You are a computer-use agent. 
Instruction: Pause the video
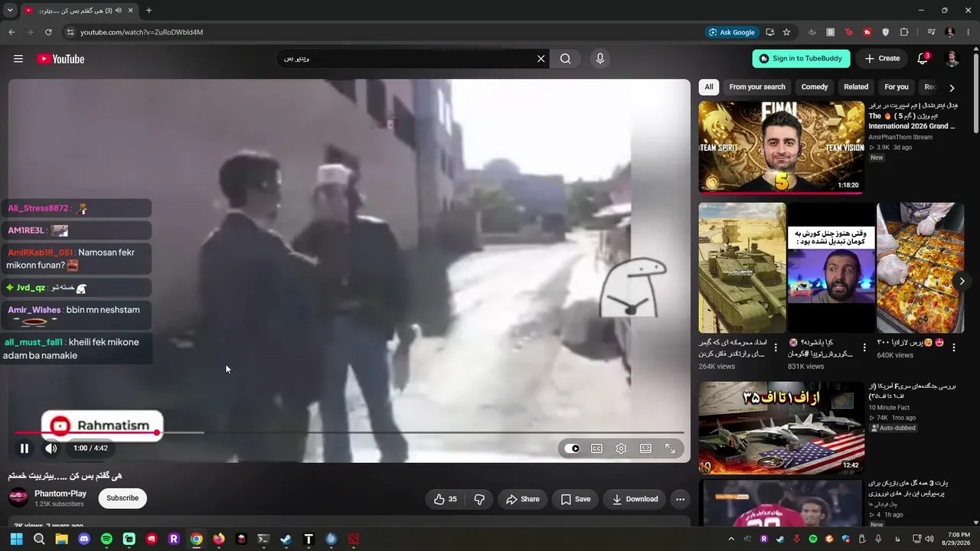(24, 448)
